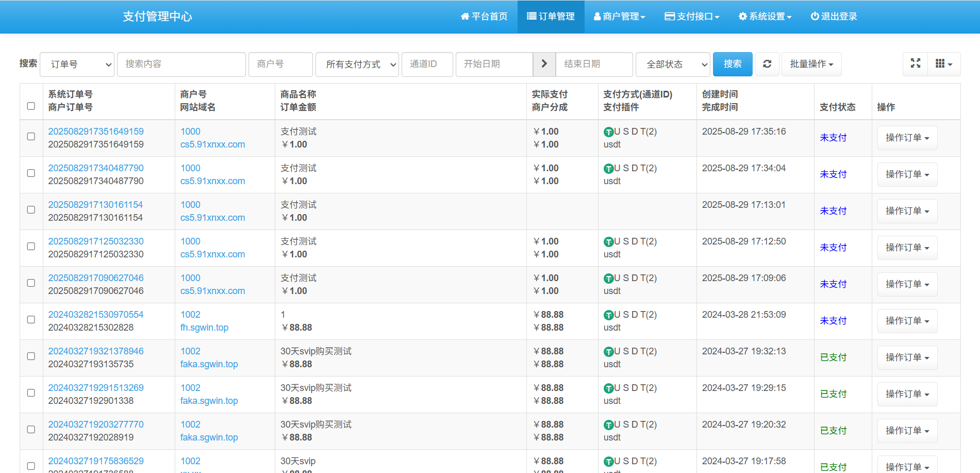The width and height of the screenshot is (980, 473).
Task: Check the row for order 2024032719291513269
Action: tap(31, 393)
